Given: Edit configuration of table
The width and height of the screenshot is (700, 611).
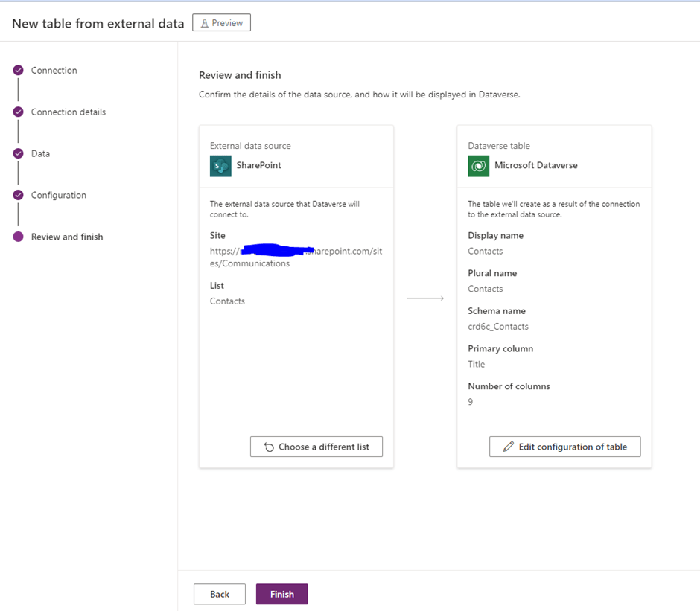Looking at the screenshot, I should point(564,447).
